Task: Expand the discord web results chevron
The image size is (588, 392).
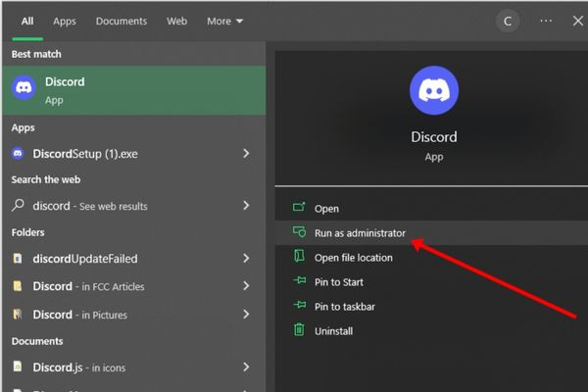Action: (x=246, y=205)
